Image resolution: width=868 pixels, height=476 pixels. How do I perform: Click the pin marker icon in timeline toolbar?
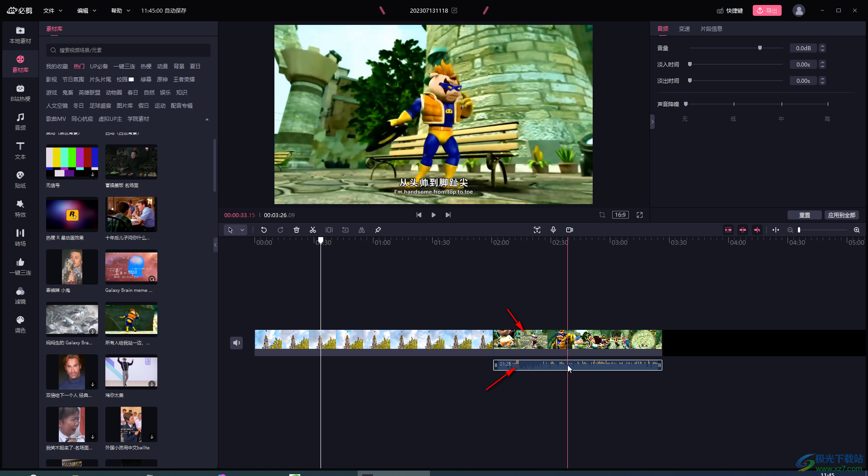[378, 230]
